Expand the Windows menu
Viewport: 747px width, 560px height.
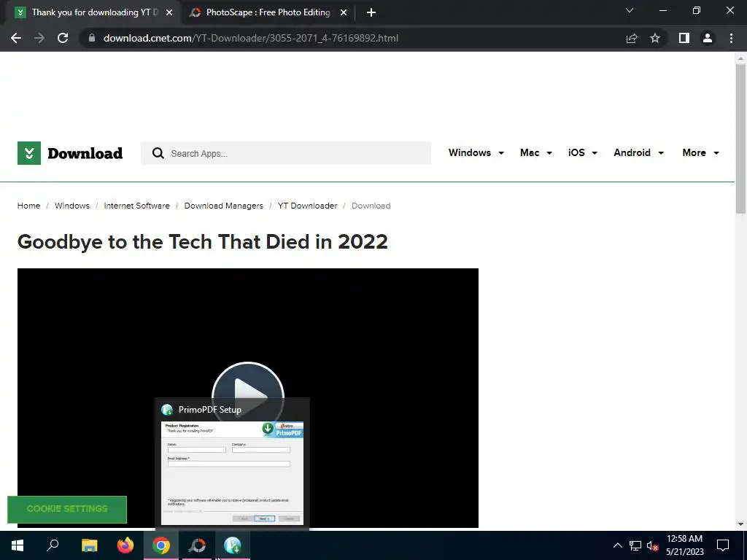pyautogui.click(x=476, y=153)
